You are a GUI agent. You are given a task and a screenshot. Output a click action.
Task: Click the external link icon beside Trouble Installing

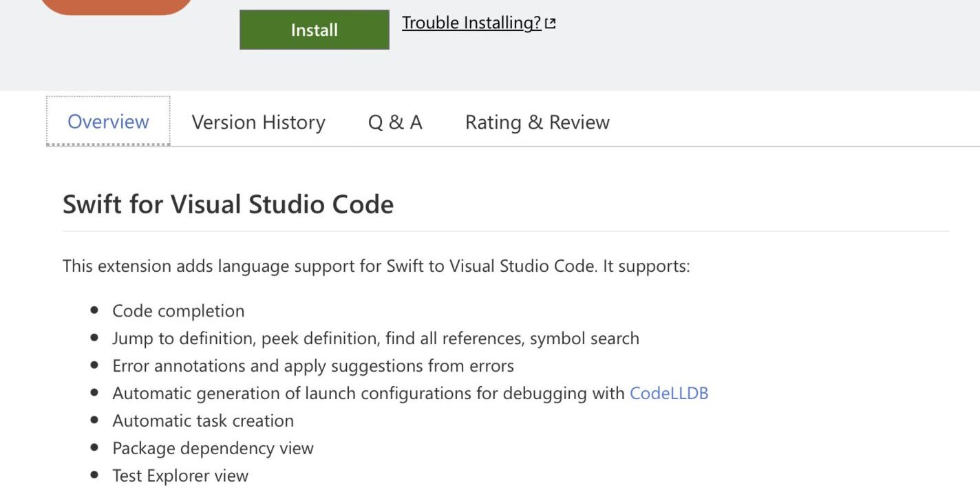click(x=549, y=22)
